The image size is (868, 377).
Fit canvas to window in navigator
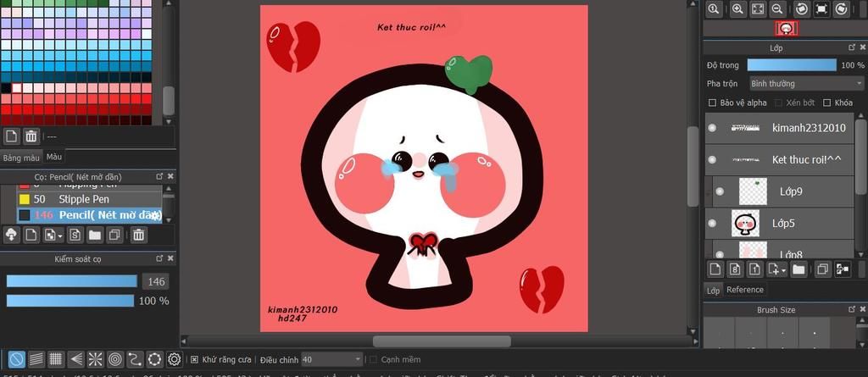[x=757, y=8]
